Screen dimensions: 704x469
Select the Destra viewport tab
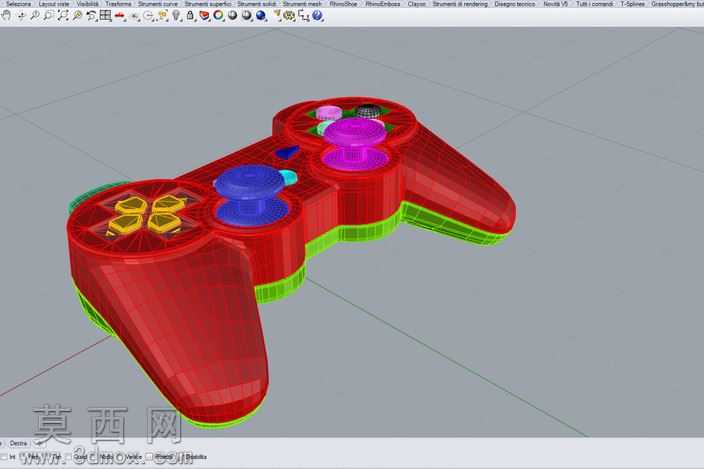point(18,443)
